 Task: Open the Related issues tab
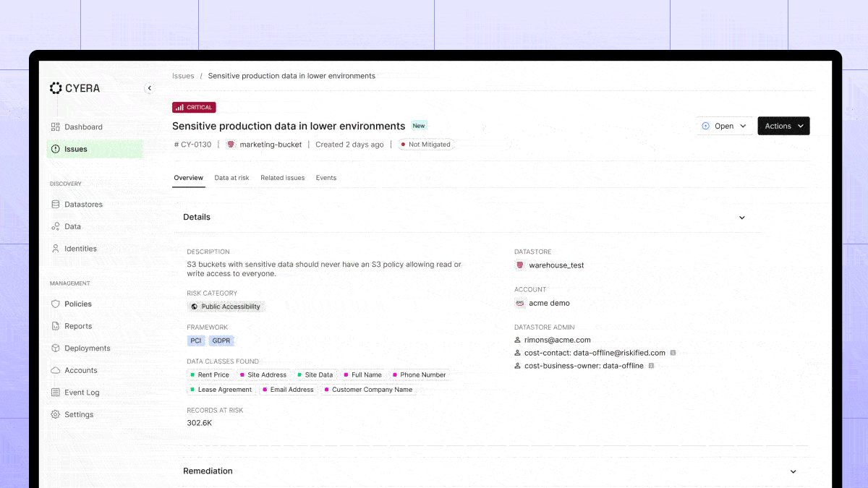[282, 177]
